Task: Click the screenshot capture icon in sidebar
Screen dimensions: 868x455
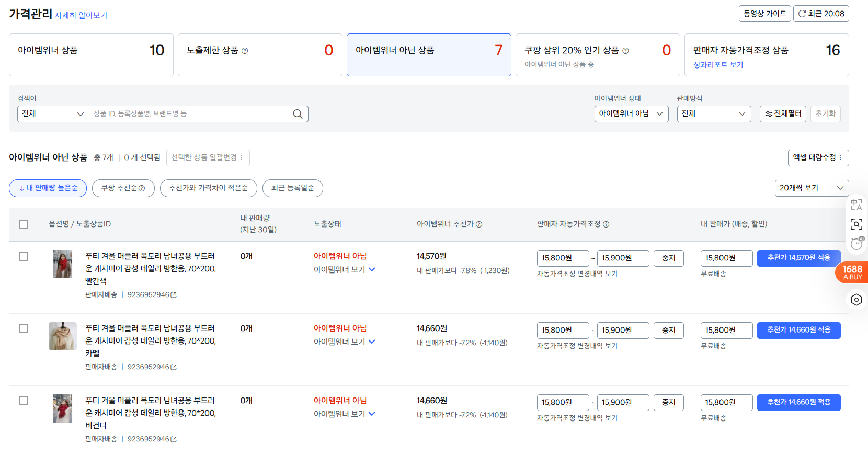Action: [x=856, y=224]
